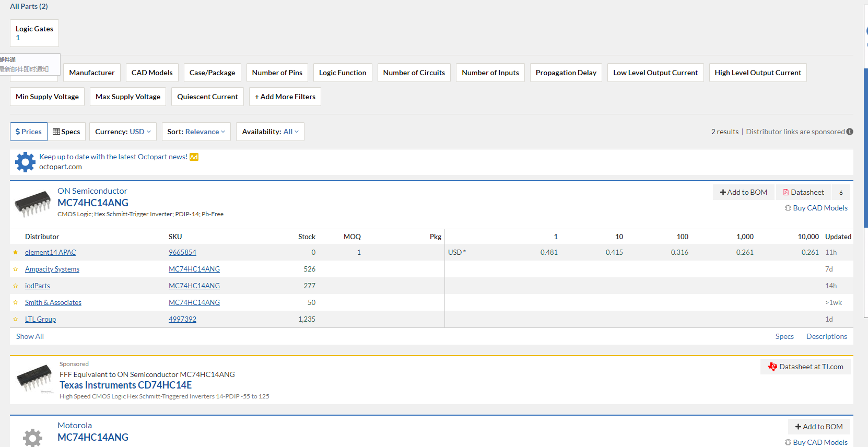Click the Texas Instruments CD74HC14E chip thumbnail
The image size is (868, 447).
click(x=35, y=378)
